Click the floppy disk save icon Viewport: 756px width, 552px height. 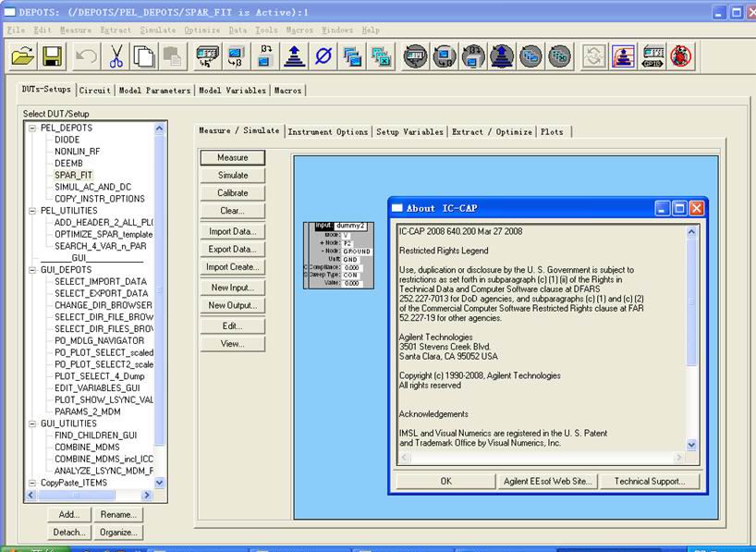click(52, 56)
